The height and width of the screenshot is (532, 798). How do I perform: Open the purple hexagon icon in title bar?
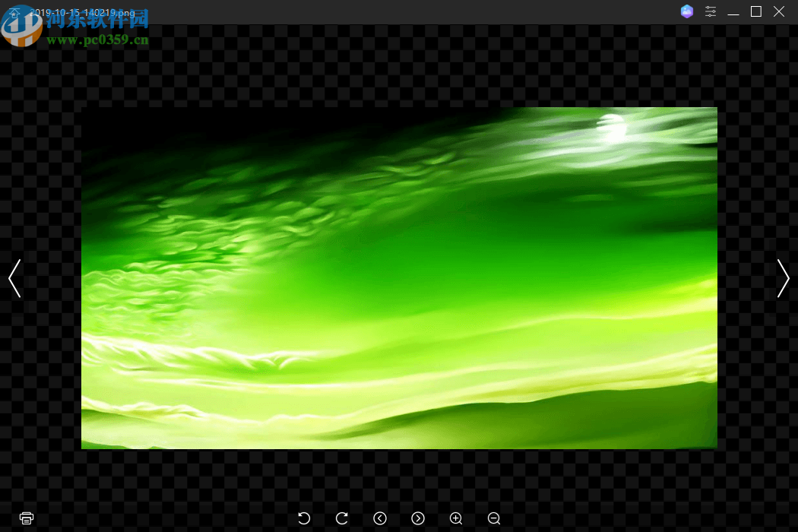tap(687, 11)
